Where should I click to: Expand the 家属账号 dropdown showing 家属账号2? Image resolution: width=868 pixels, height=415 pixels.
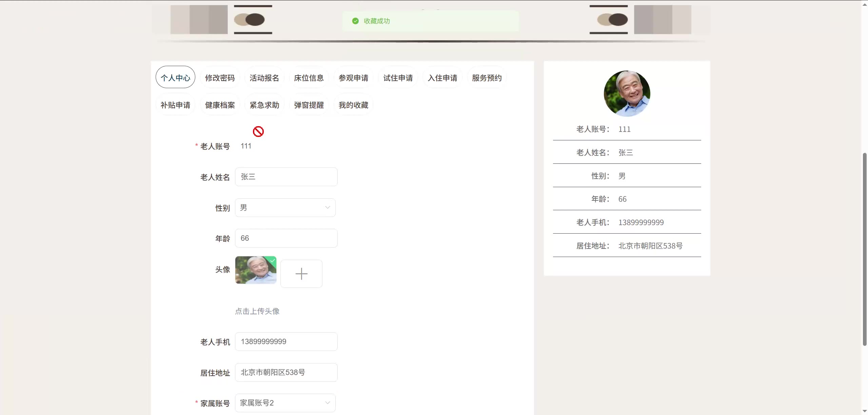pos(285,403)
